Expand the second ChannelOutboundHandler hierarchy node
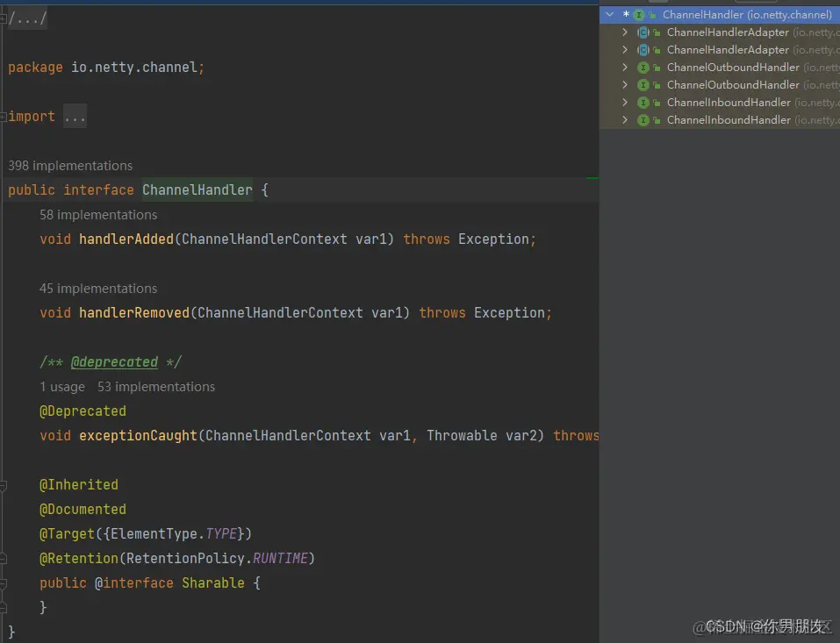Image resolution: width=840 pixels, height=643 pixels. (x=625, y=85)
